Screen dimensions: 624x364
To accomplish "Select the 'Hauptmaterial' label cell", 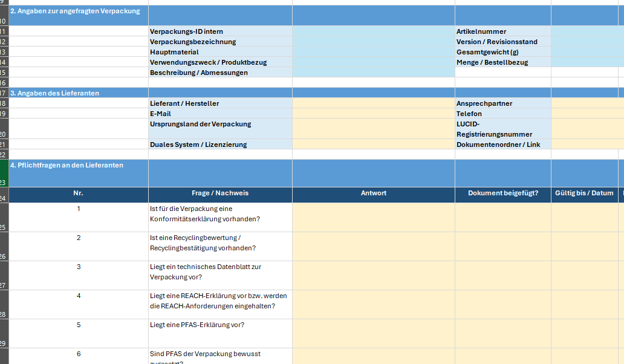I will 220,52.
